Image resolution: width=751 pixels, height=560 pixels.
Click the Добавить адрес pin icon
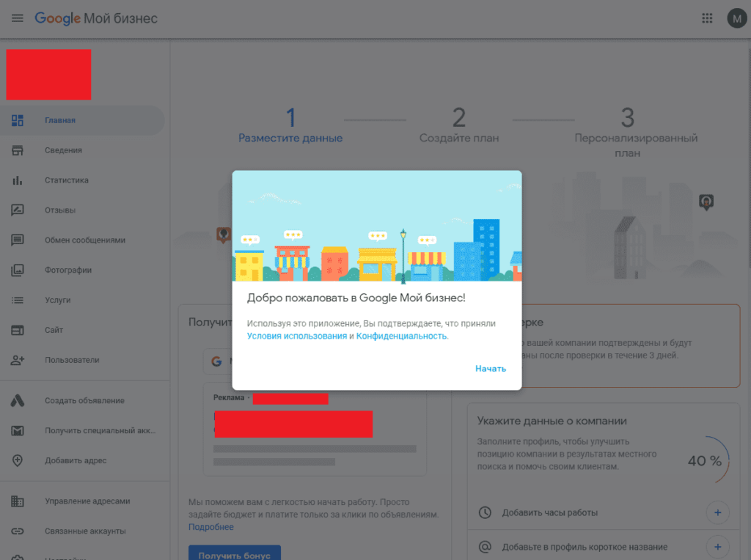point(18,460)
